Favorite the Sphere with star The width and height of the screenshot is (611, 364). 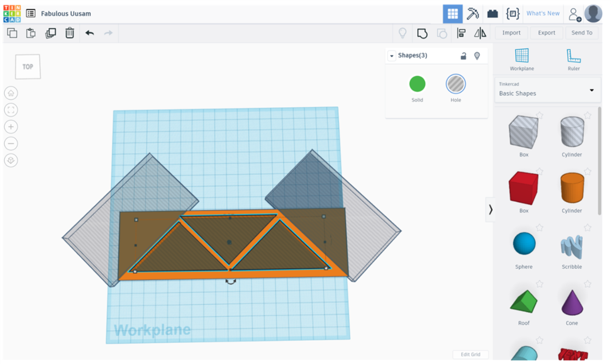(x=539, y=228)
